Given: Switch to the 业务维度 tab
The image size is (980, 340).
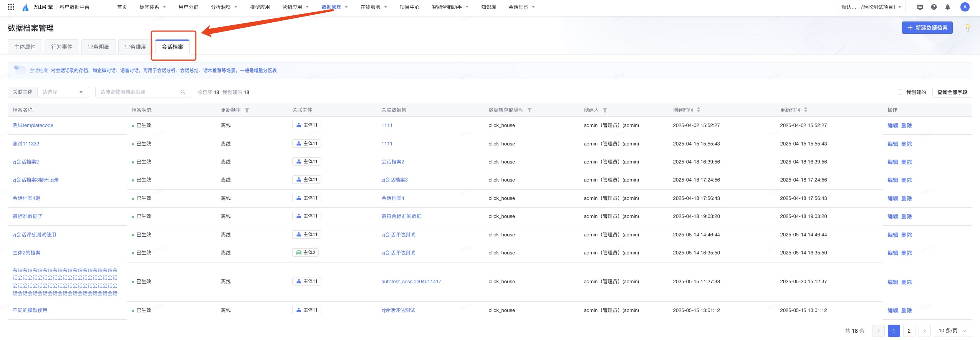Looking at the screenshot, I should click(136, 47).
